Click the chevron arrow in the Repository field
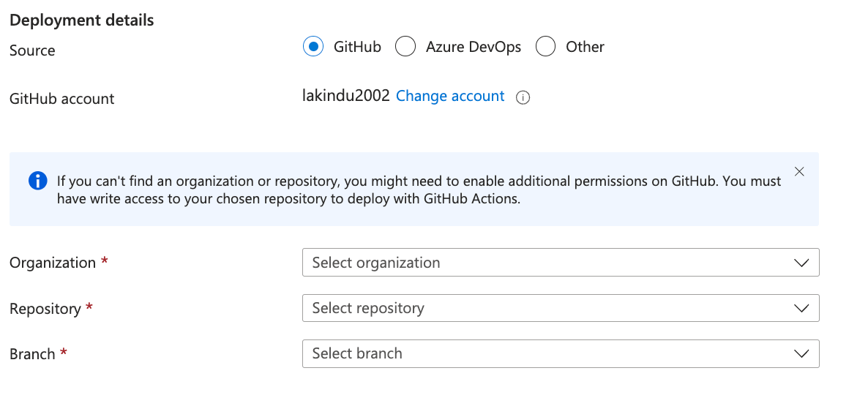This screenshot has height=398, width=868. pyautogui.click(x=801, y=308)
